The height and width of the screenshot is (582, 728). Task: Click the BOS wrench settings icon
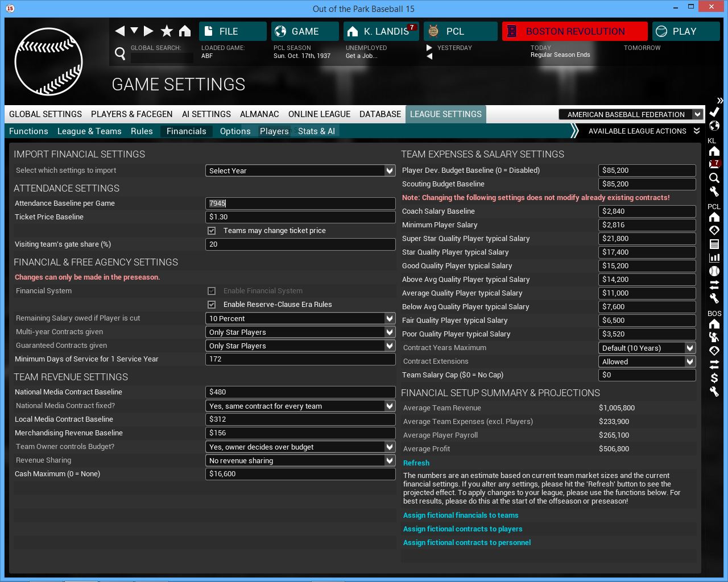714,391
